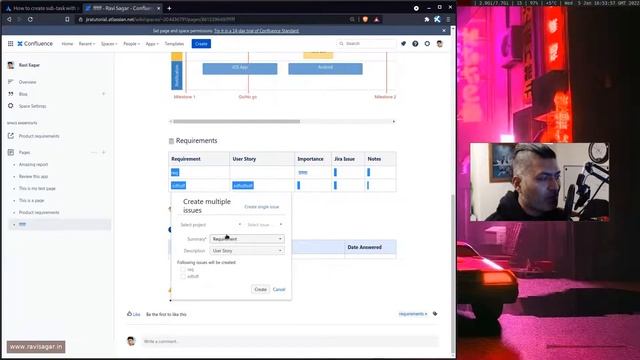
Task: Click the add-blog plus next to Blog
Action: tap(104, 94)
